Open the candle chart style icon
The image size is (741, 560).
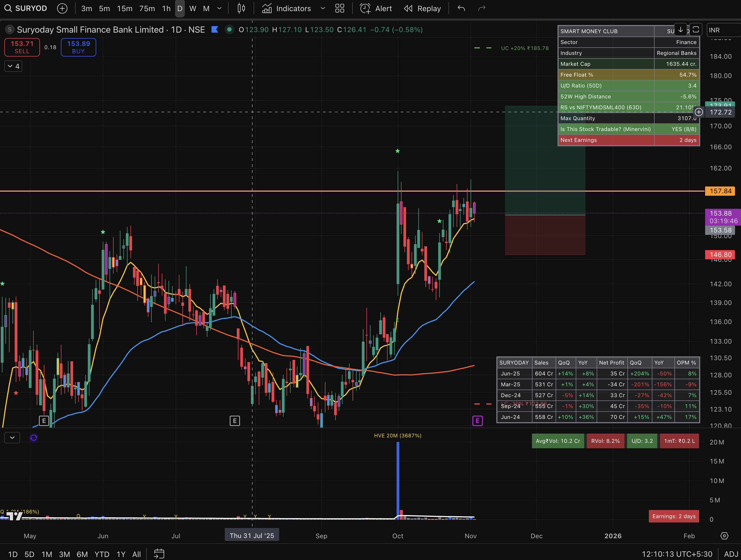pos(242,8)
